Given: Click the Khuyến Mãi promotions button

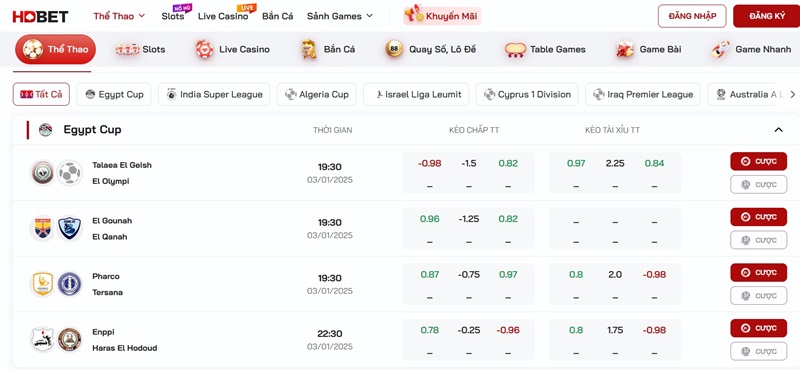Looking at the screenshot, I should click(x=442, y=16).
